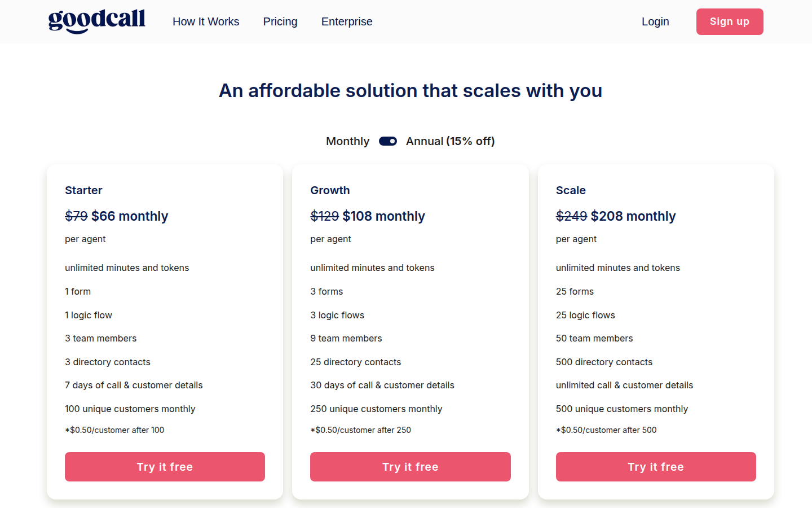Click the $108 monthly Growth price
Screen dimensions: 812x508
(383, 216)
